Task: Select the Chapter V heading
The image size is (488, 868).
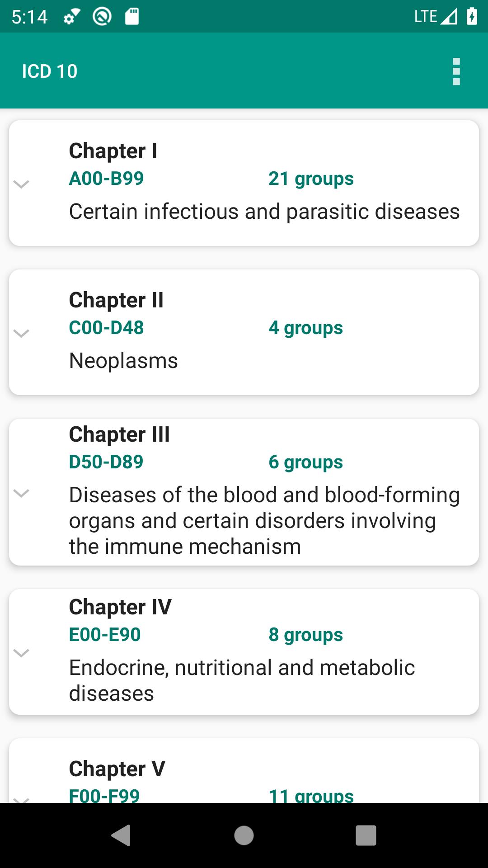Action: (x=117, y=769)
